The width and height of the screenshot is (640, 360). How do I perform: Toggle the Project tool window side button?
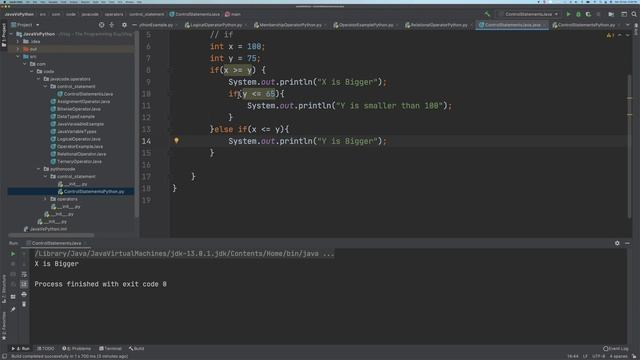pos(4,35)
